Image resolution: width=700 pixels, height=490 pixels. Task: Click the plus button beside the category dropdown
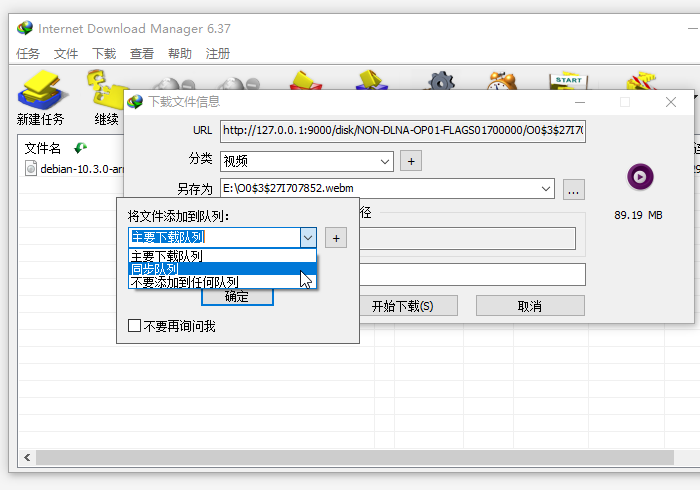point(411,162)
